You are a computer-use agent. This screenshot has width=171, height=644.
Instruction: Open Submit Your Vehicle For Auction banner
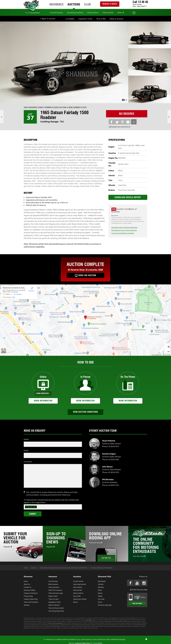pos(21,544)
